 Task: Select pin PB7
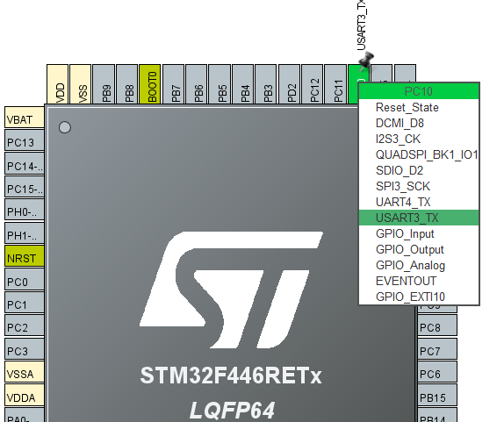173,84
